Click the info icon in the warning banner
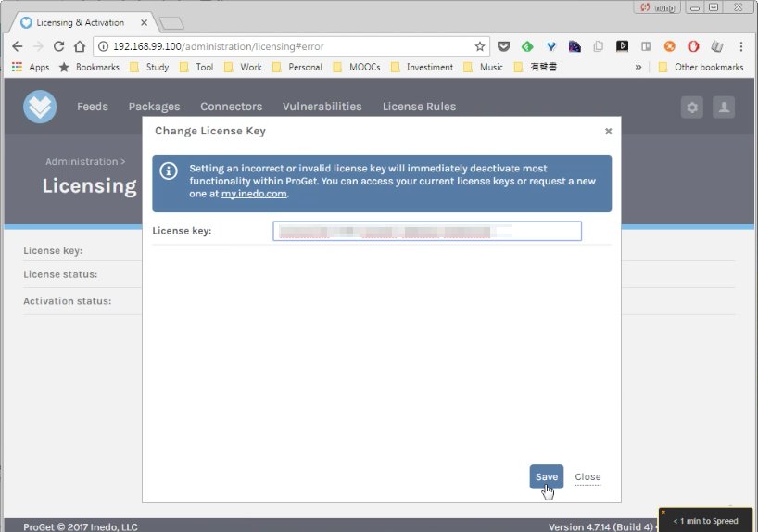 click(169, 171)
